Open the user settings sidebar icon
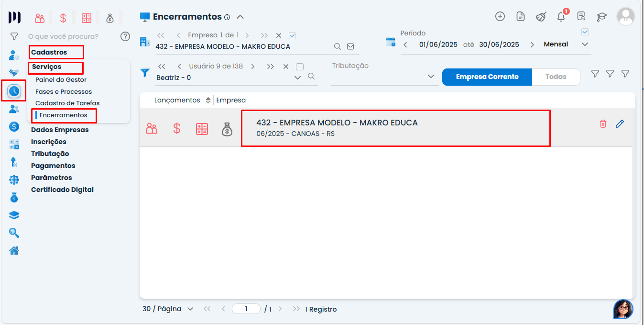This screenshot has width=644, height=325. (14, 55)
